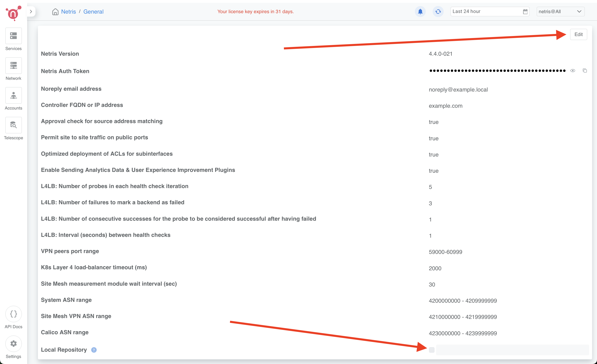Enable the Local Repository checkbox
The image size is (597, 364).
(x=431, y=350)
